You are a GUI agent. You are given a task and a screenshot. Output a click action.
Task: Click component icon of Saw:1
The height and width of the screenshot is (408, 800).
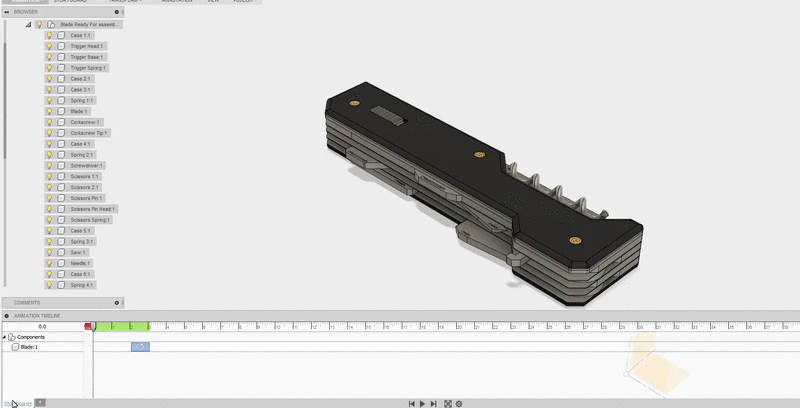(61, 252)
